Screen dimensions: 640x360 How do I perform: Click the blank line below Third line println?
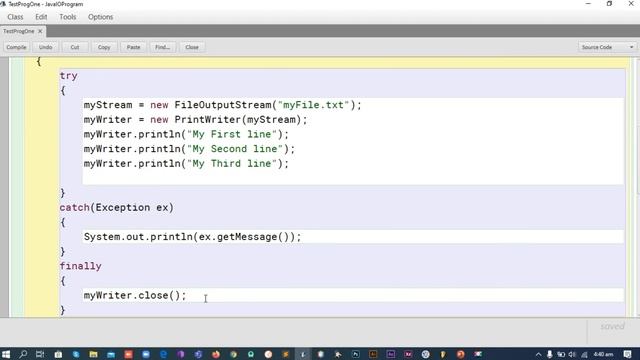coord(353,178)
